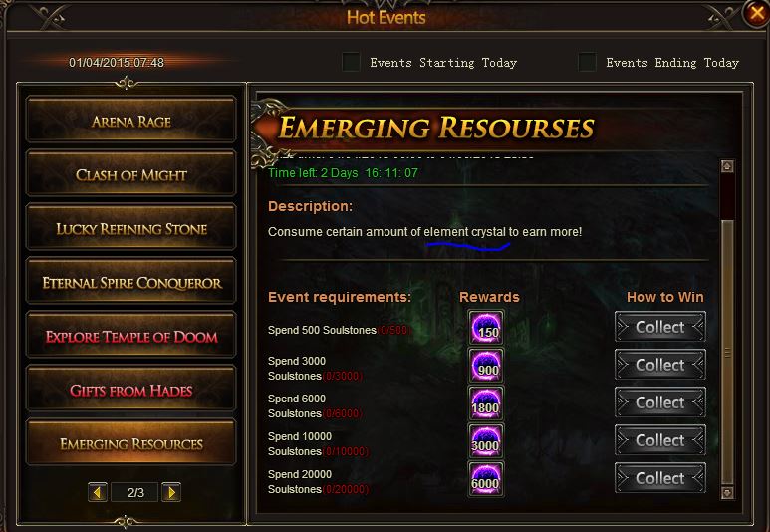Enable Events Ending Today checkbox
The height and width of the screenshot is (532, 770).
[587, 63]
